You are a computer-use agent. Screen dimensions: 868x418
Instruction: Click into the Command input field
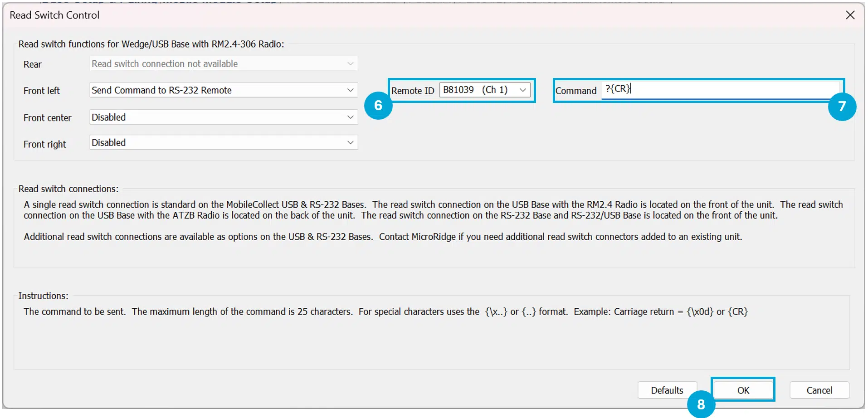click(x=721, y=89)
